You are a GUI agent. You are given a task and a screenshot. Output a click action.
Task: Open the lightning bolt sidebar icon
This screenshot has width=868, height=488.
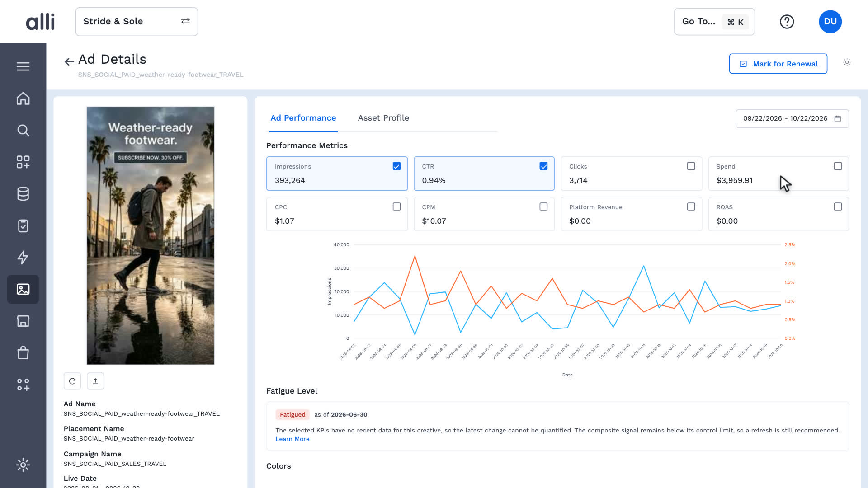click(x=23, y=257)
